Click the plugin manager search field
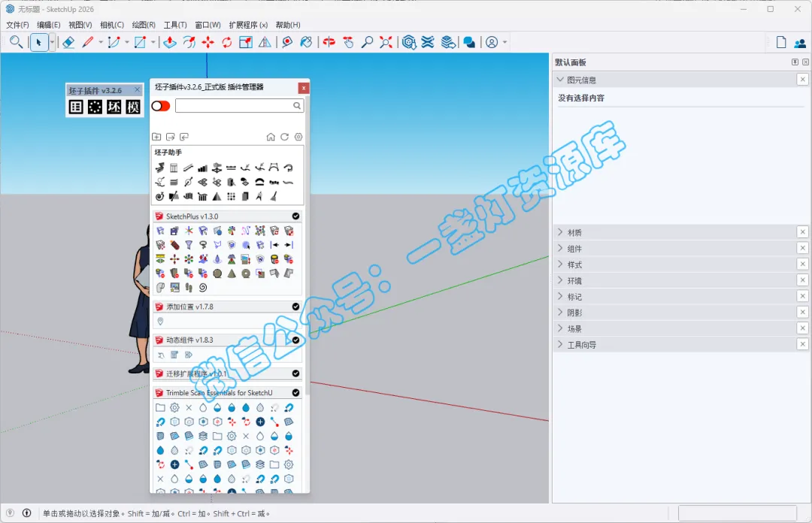Viewport: 812px width, 523px height. click(239, 106)
